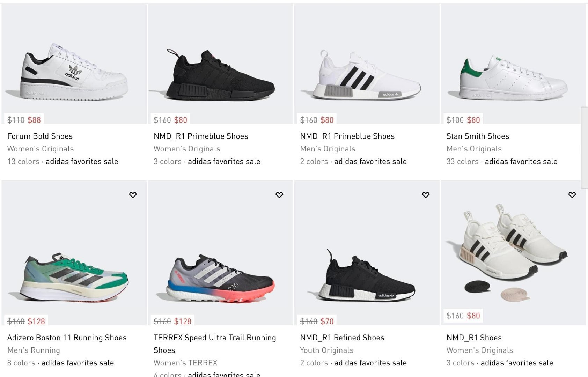Click the Women's NMD_R1 Shoes name
This screenshot has width=588, height=377.
(x=474, y=338)
